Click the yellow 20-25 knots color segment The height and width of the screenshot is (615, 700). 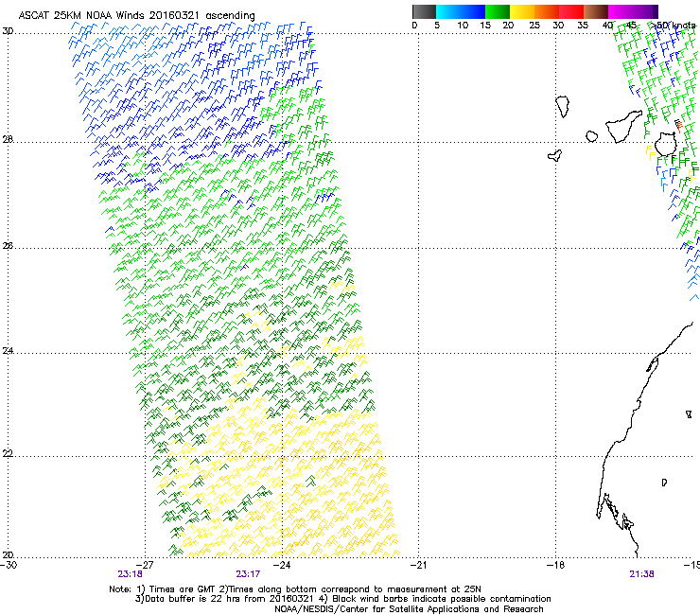coord(522,11)
